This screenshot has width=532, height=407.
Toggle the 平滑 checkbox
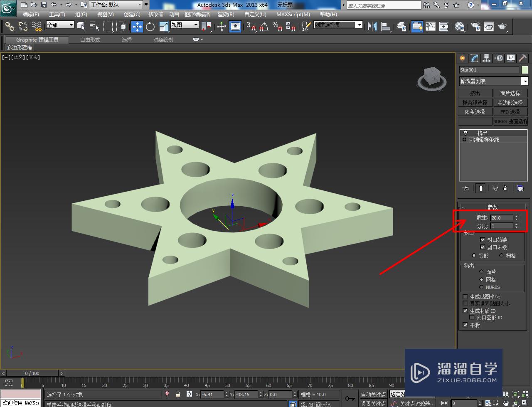[x=465, y=325]
